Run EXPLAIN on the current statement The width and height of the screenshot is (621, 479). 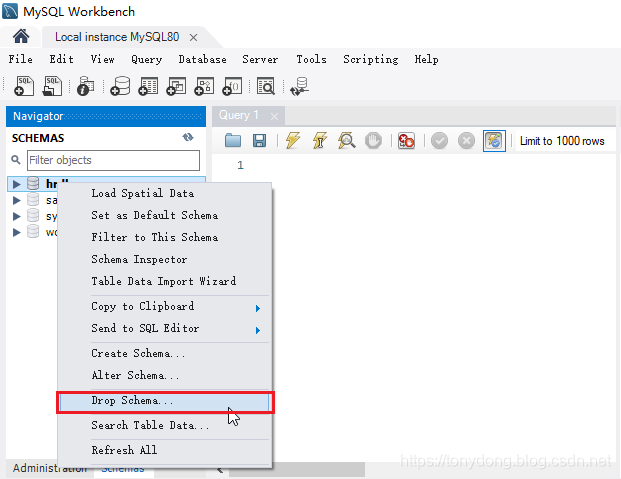click(347, 141)
